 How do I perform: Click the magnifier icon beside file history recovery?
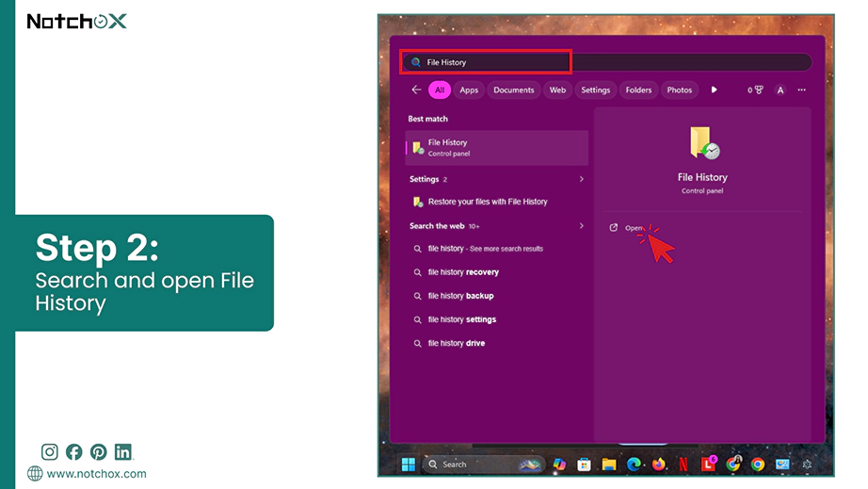417,272
